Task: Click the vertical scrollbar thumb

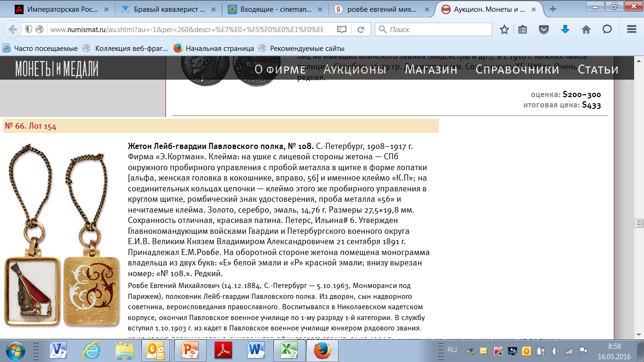Action: (x=639, y=222)
